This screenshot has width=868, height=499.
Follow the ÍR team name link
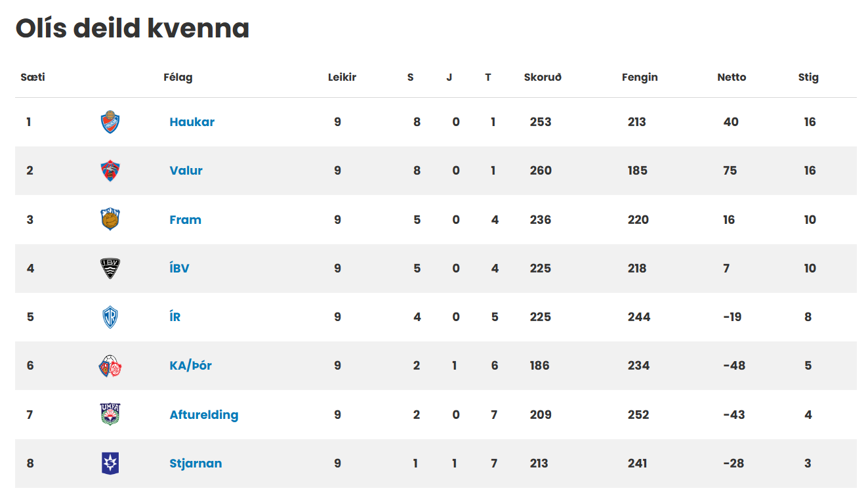(175, 316)
